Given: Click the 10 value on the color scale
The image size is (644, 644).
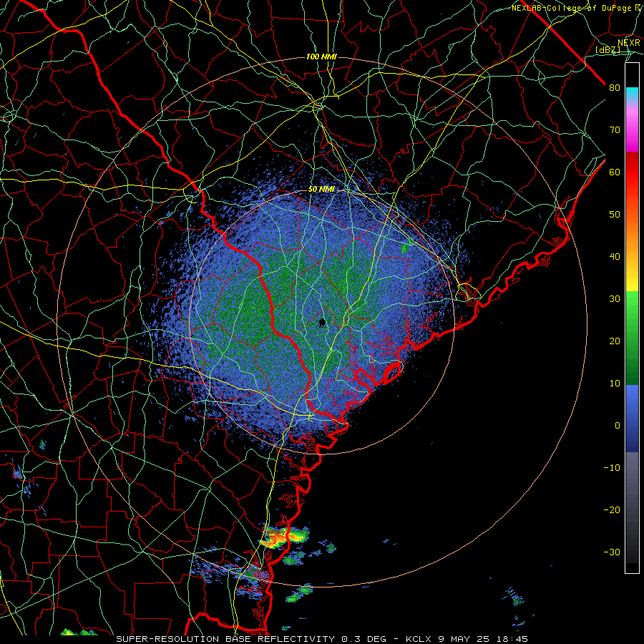Looking at the screenshot, I should click(x=615, y=384).
